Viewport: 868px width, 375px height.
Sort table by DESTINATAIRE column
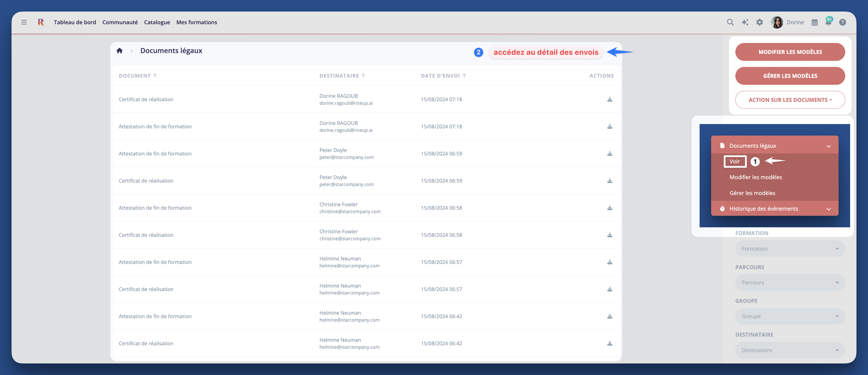click(342, 76)
